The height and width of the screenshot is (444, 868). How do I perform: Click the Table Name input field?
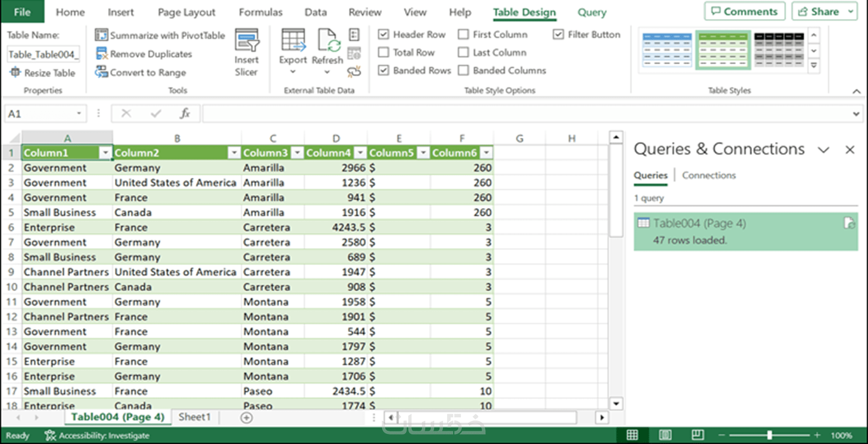point(43,54)
